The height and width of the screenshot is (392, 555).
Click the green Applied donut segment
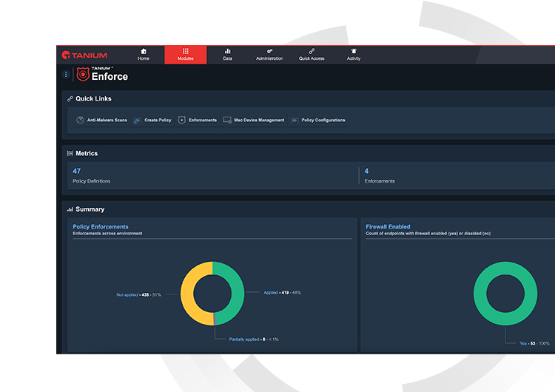pyautogui.click(x=238, y=293)
